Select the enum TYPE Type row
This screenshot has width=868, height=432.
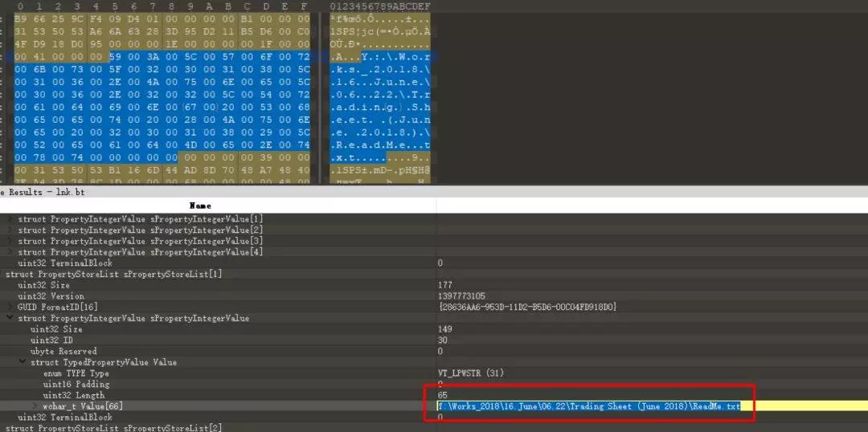tap(76, 374)
